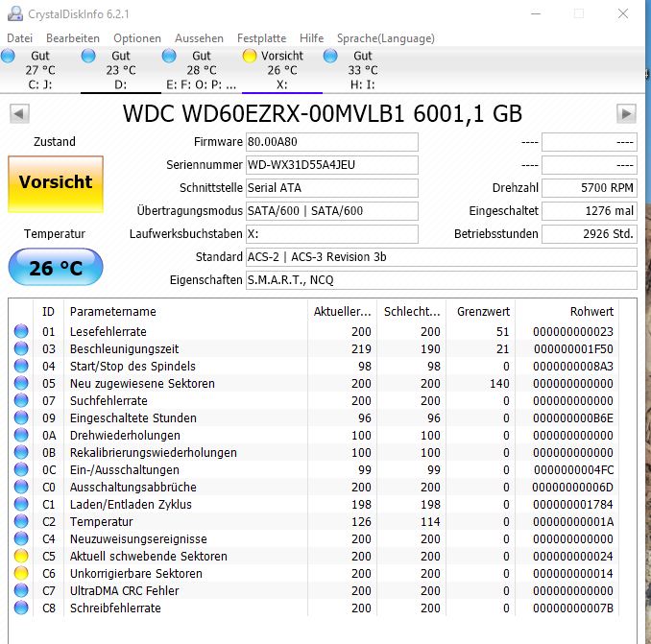Open the Datei menu

pyautogui.click(x=19, y=38)
